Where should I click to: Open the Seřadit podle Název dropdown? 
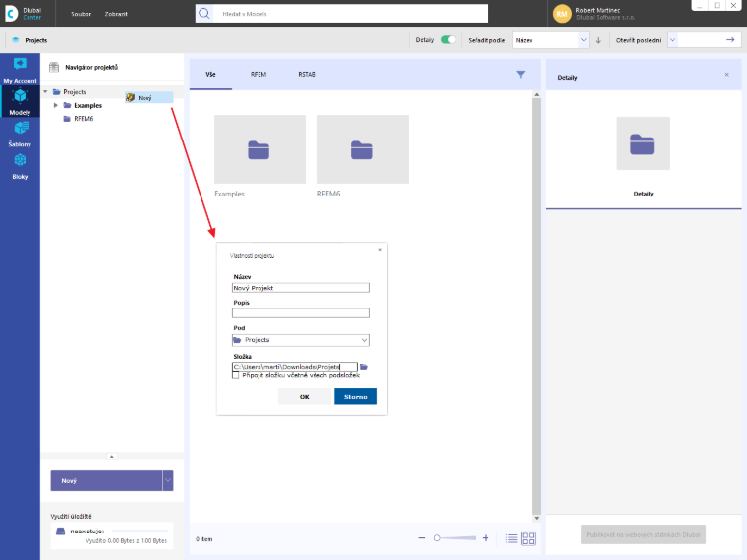coord(550,40)
